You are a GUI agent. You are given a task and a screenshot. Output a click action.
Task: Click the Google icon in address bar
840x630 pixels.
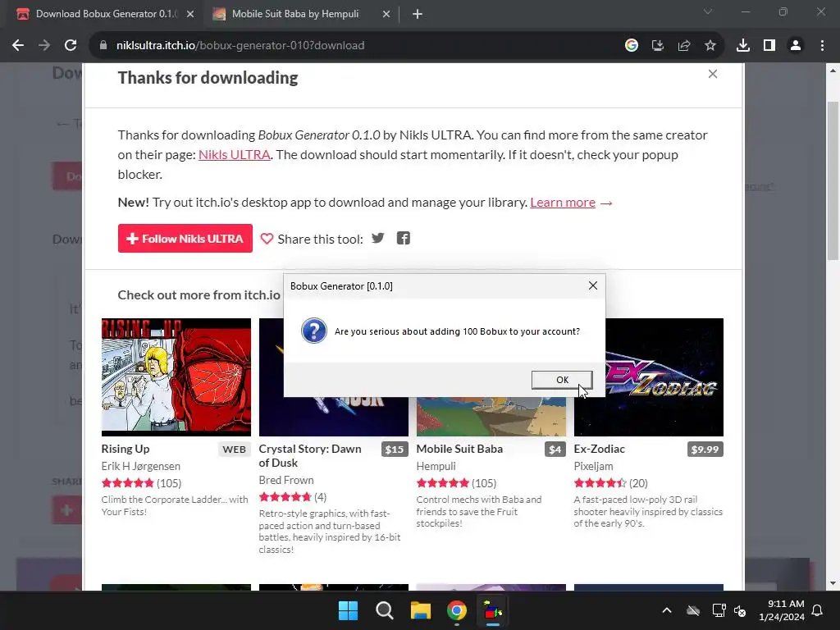point(632,46)
